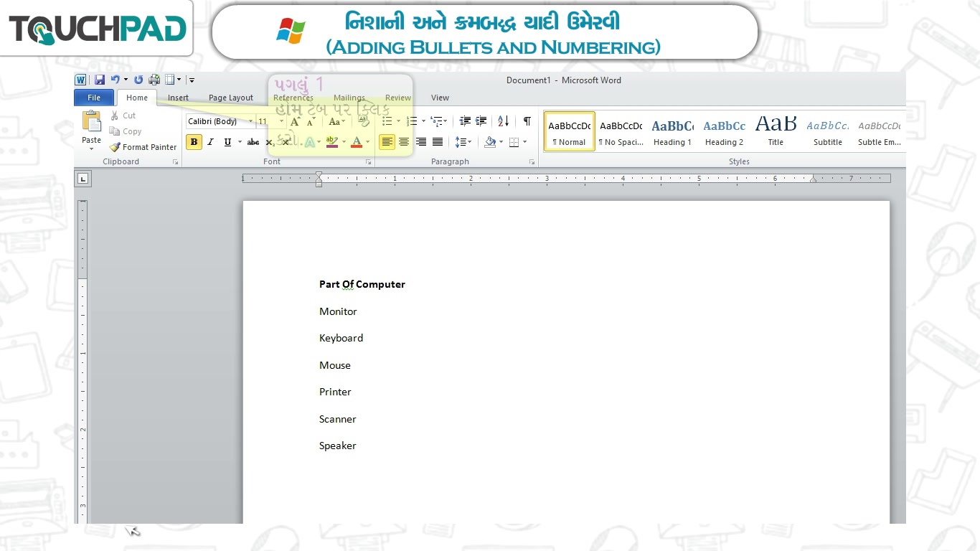The image size is (980, 551).
Task: Apply the No Spacing style
Action: [621, 131]
